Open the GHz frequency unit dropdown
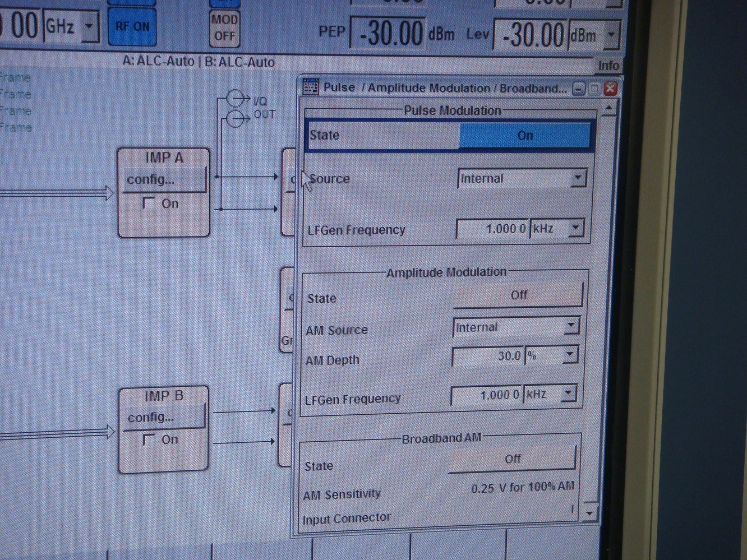747x560 pixels. point(89,26)
